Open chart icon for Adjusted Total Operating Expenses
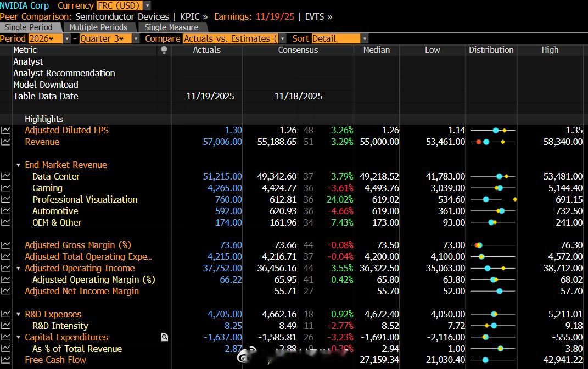588x369 pixels. click(5, 257)
